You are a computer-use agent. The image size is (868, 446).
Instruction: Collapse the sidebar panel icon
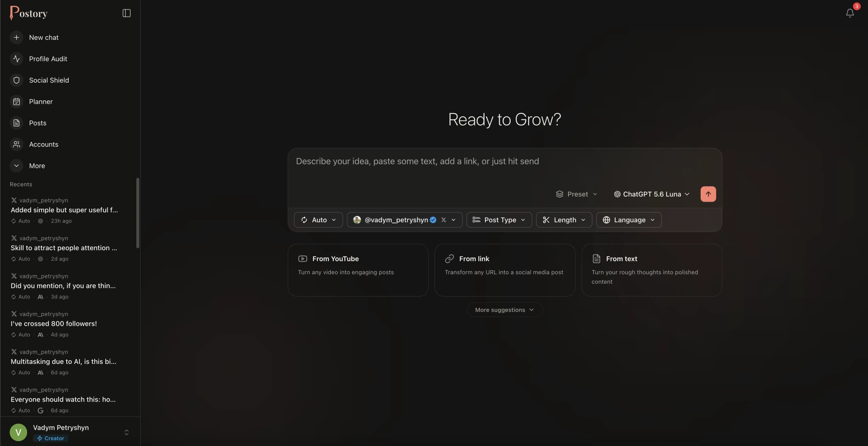click(x=126, y=13)
